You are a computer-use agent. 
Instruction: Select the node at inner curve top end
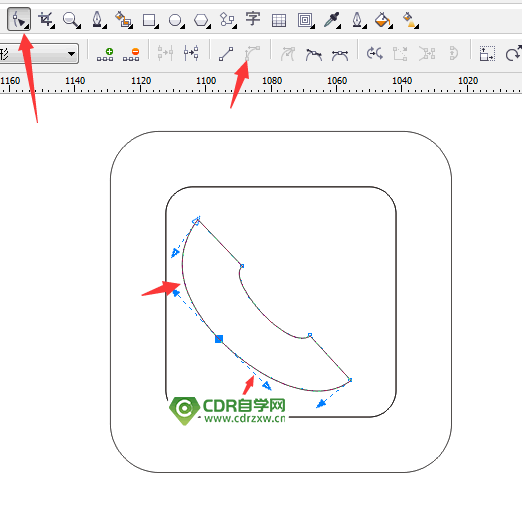coord(242,266)
